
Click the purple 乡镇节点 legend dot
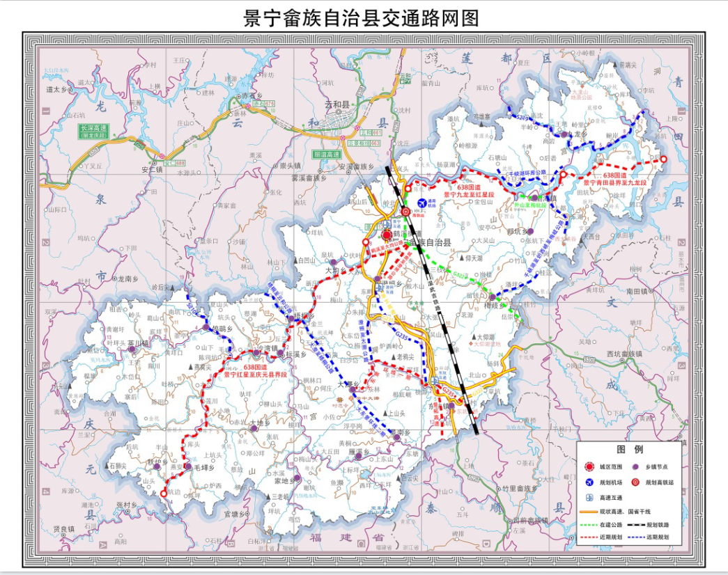pos(635,467)
